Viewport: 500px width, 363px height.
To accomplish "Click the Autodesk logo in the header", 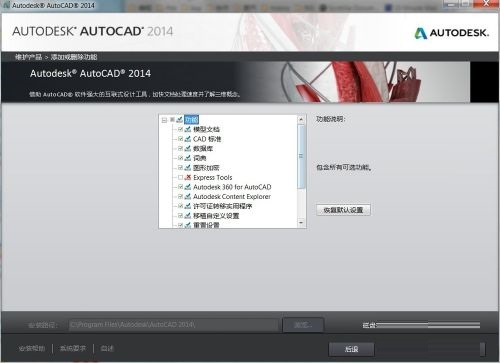I will (x=452, y=33).
